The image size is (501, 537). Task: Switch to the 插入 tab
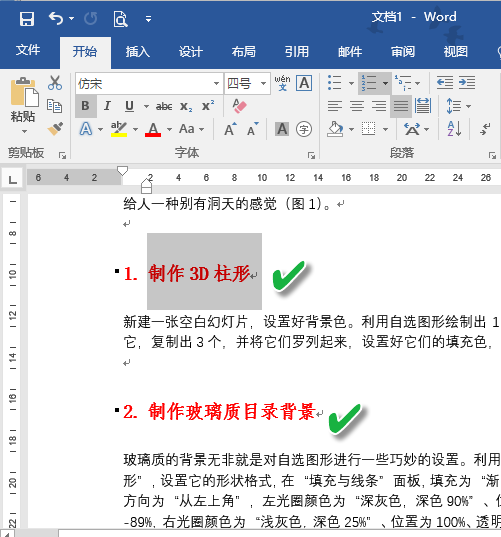tap(138, 52)
